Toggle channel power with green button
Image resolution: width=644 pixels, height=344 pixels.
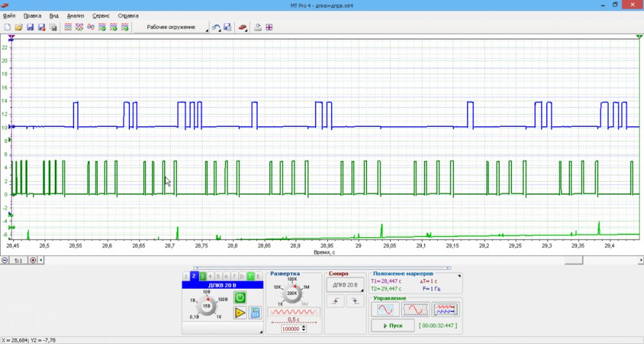(239, 298)
